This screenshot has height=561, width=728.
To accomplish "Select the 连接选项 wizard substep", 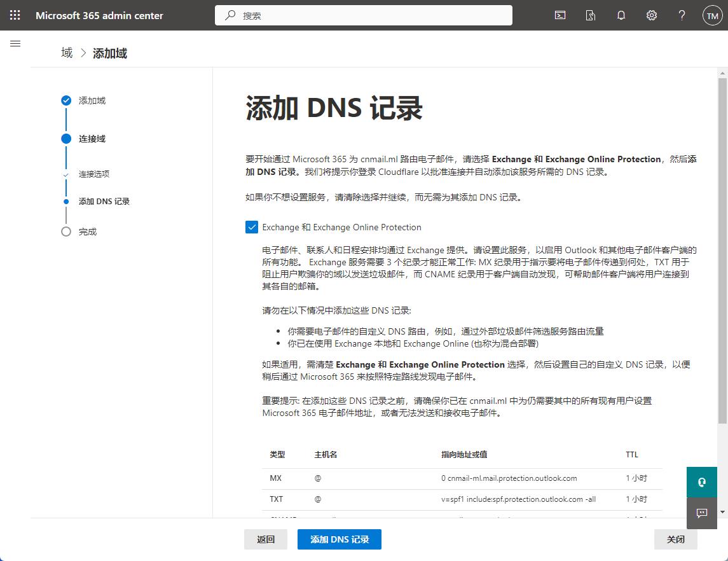I will click(x=94, y=174).
